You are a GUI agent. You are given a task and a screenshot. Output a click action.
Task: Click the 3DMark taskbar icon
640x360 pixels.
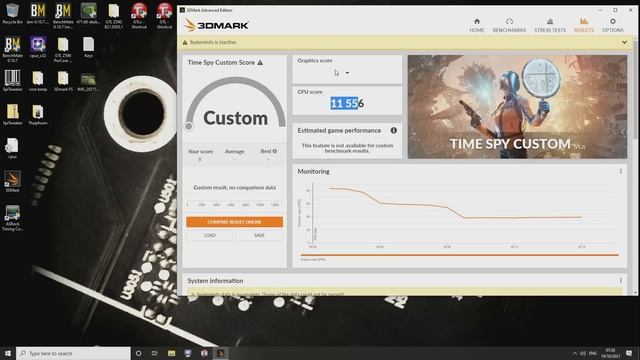pyautogui.click(x=220, y=353)
